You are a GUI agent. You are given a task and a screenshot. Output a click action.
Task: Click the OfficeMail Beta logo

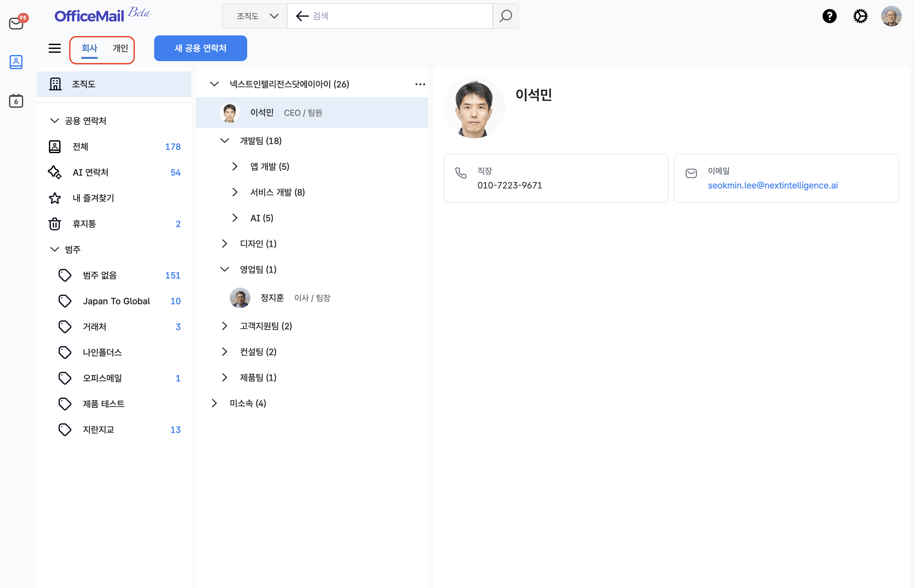click(102, 15)
